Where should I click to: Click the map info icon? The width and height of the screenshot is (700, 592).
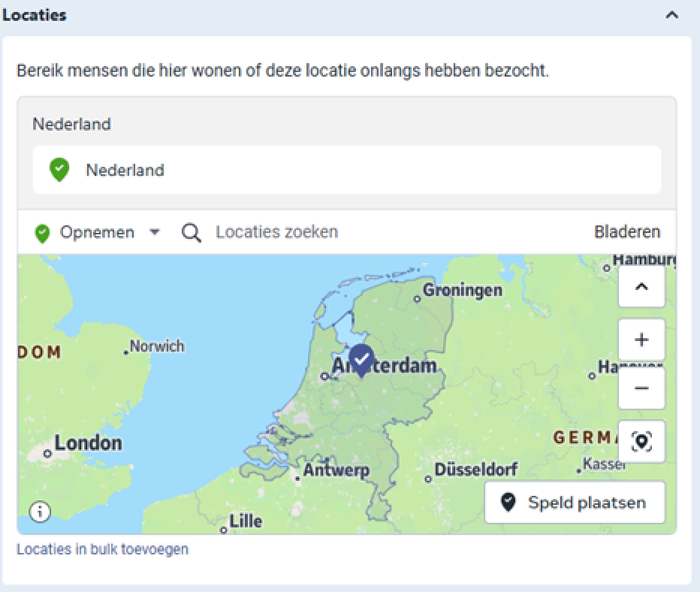click(x=40, y=512)
